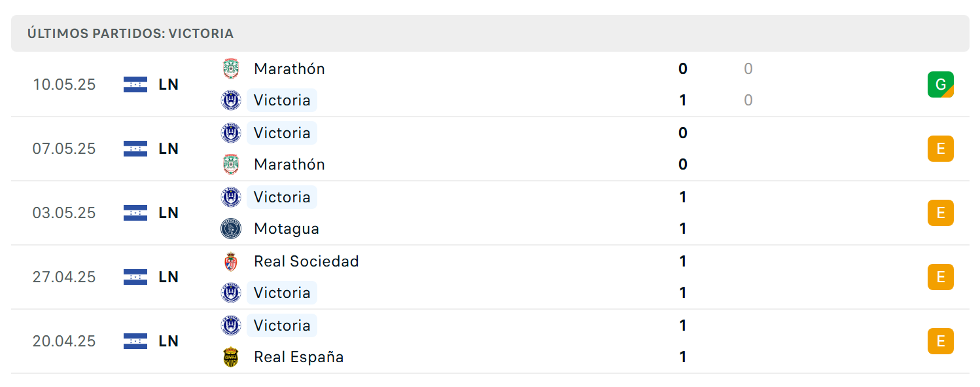Click the Real España team crest icon
This screenshot has height=387, width=980.
231,357
